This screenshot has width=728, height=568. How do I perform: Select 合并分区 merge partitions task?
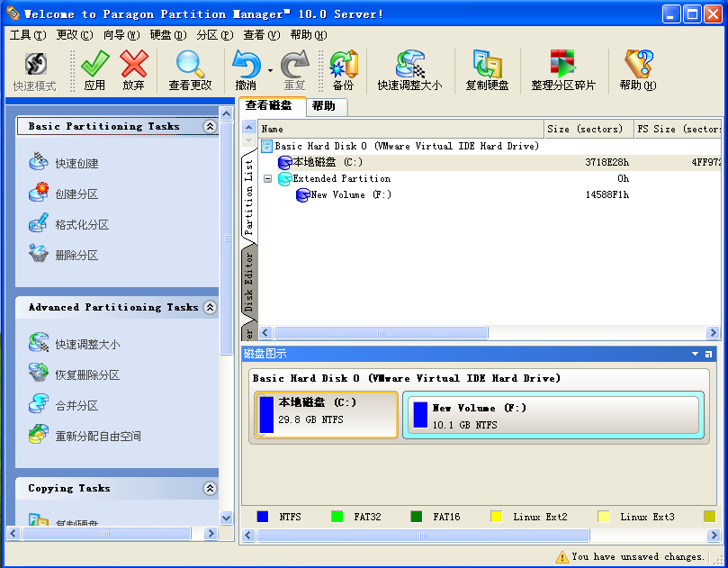[64, 405]
